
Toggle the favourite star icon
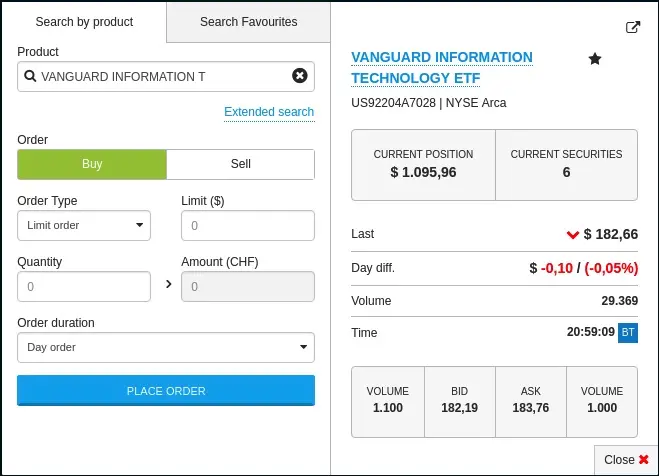pyautogui.click(x=595, y=59)
